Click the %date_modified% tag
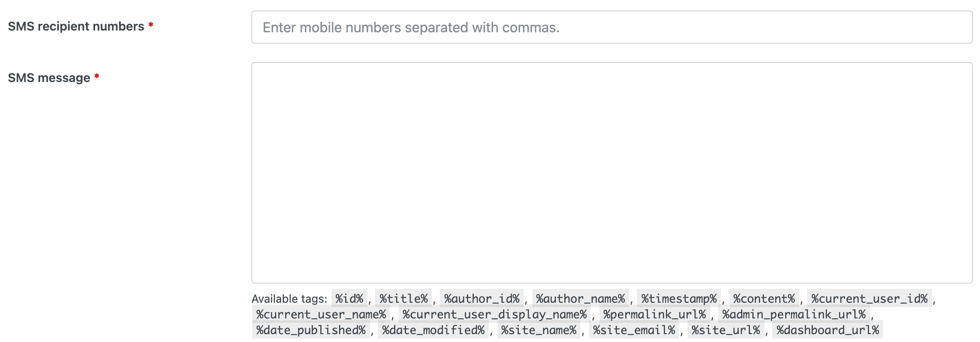 coord(433,330)
